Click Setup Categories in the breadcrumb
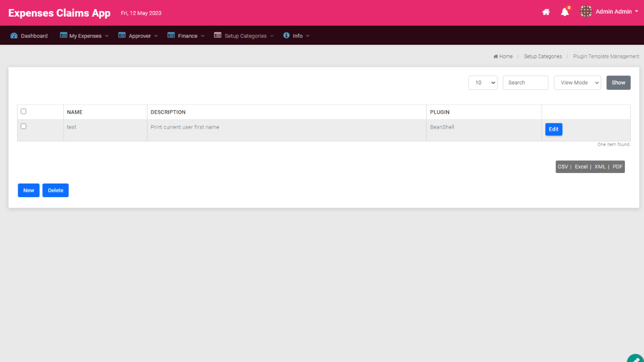 543,56
